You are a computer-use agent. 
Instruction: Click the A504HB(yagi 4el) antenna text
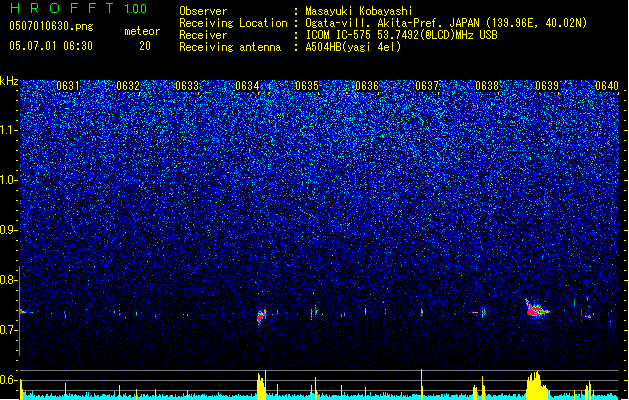coord(353,47)
